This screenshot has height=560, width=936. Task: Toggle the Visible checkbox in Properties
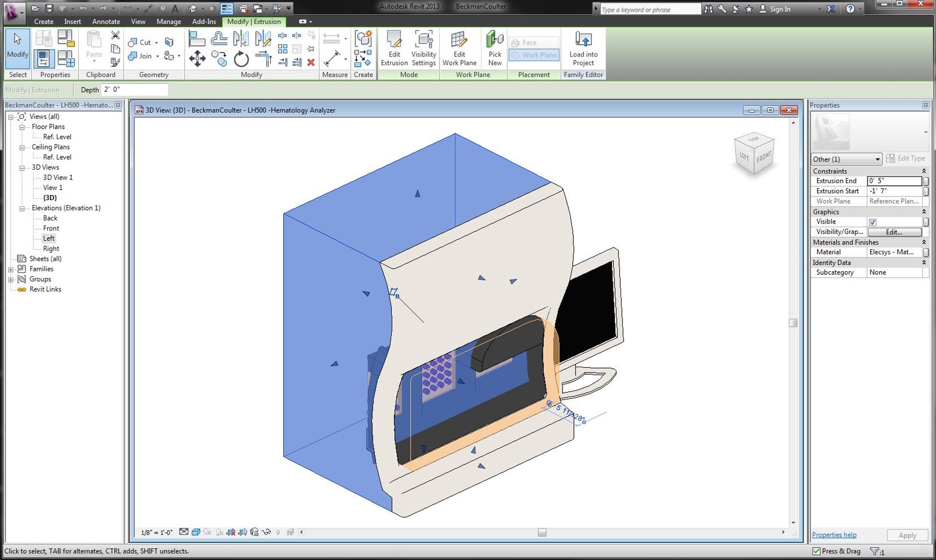tap(873, 222)
